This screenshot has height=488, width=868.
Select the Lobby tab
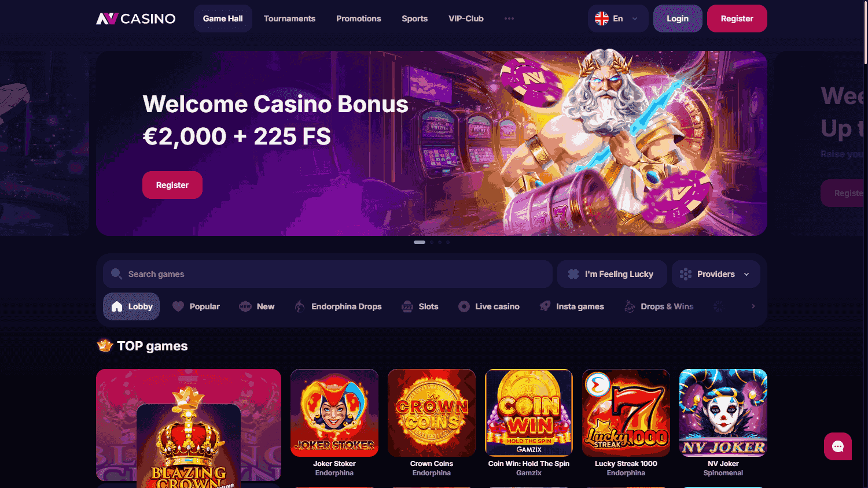pyautogui.click(x=131, y=306)
